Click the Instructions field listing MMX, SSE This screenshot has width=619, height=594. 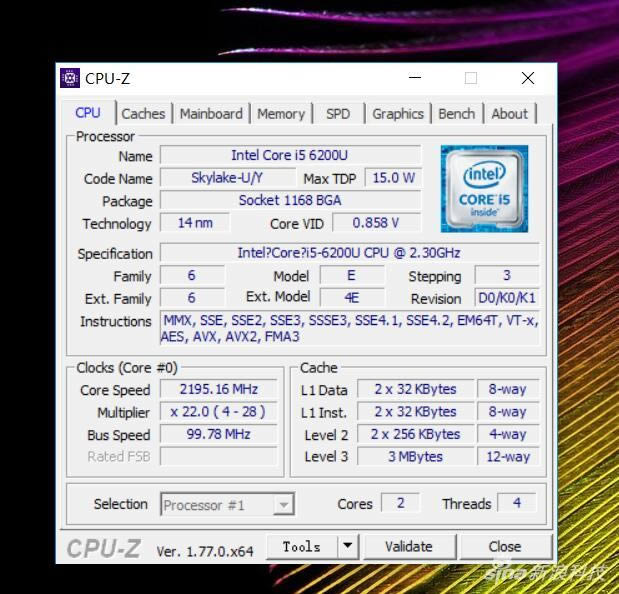[349, 328]
